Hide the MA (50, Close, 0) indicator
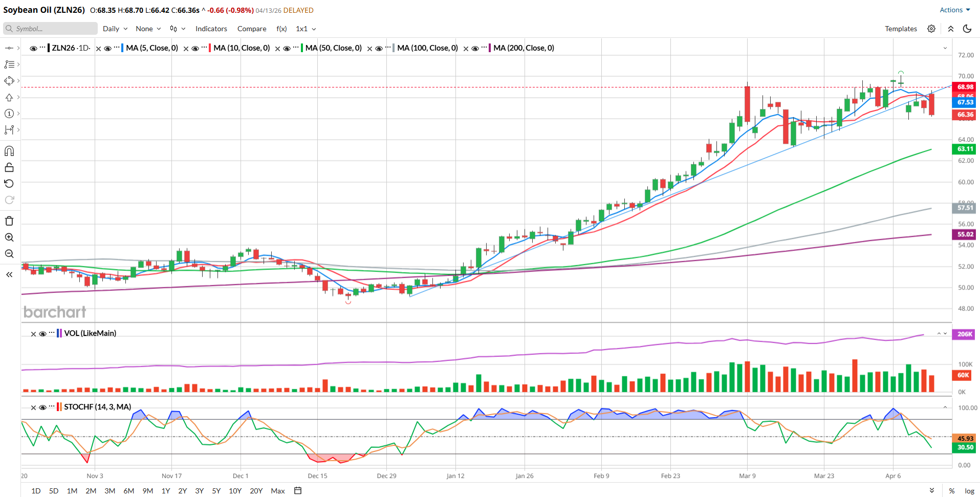 287,49
